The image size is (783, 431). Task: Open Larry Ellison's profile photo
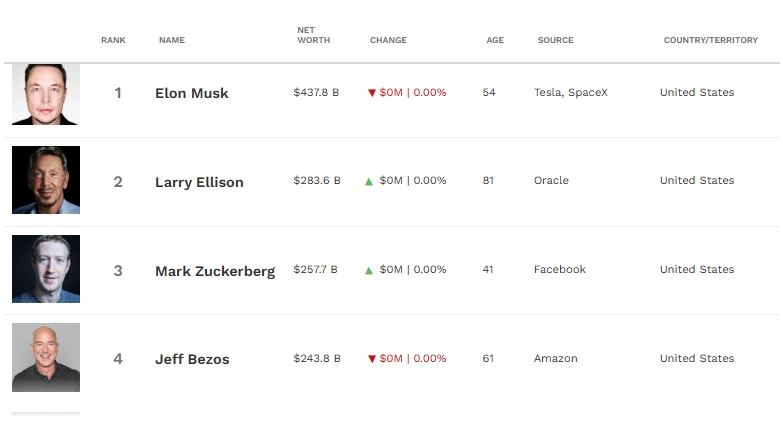46,180
